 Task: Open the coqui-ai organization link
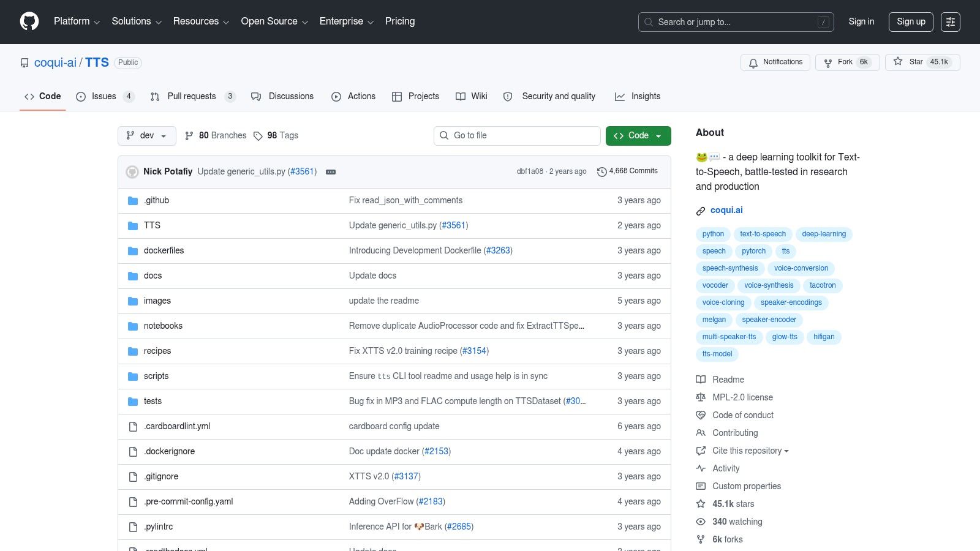click(x=55, y=62)
